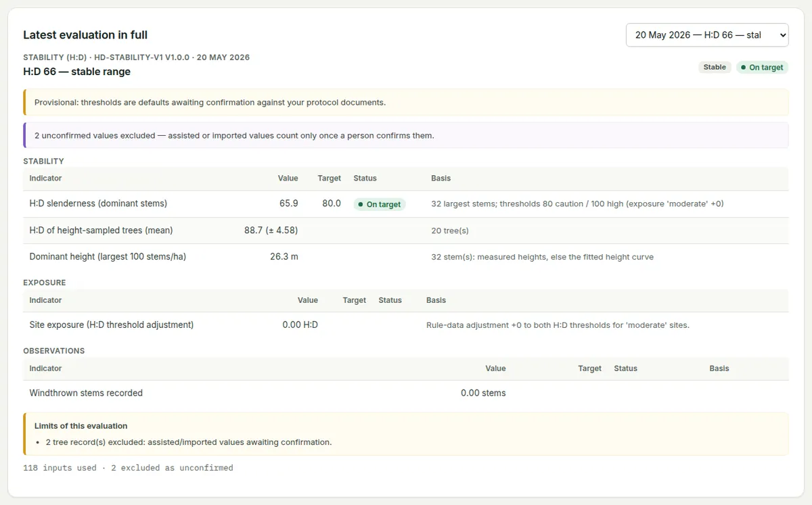Click the '2 tree record(s) excluded' bullet
Viewport: 812px width, 505px height.
coord(189,442)
